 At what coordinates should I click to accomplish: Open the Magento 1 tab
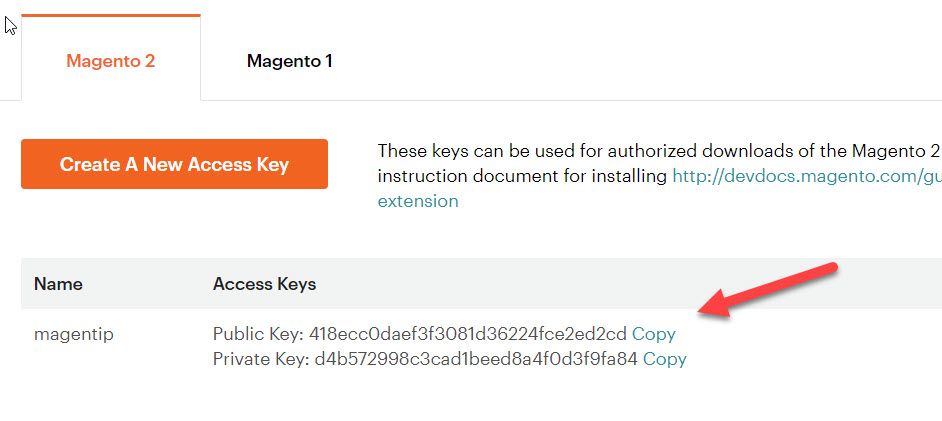click(289, 61)
